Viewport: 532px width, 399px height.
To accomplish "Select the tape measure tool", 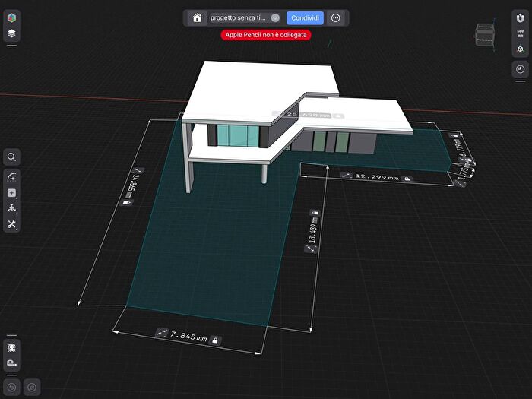I will tap(12, 363).
